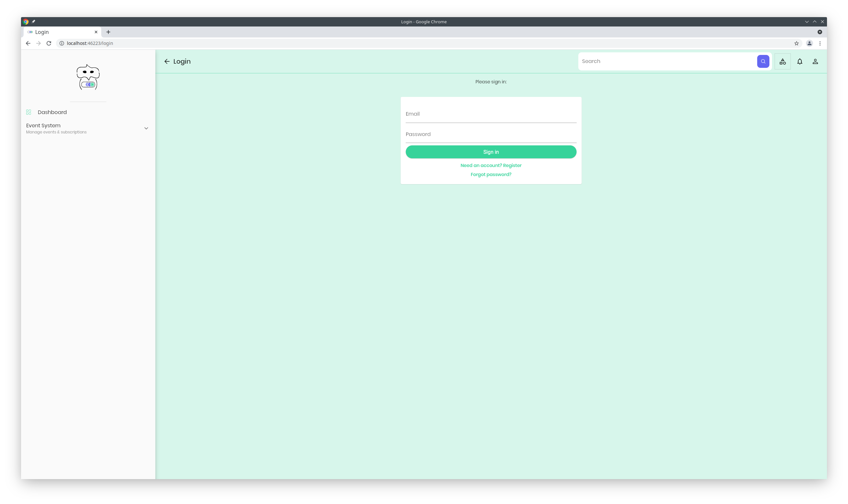848x504 pixels.
Task: Click the Dashboard menu item
Action: 52,112
